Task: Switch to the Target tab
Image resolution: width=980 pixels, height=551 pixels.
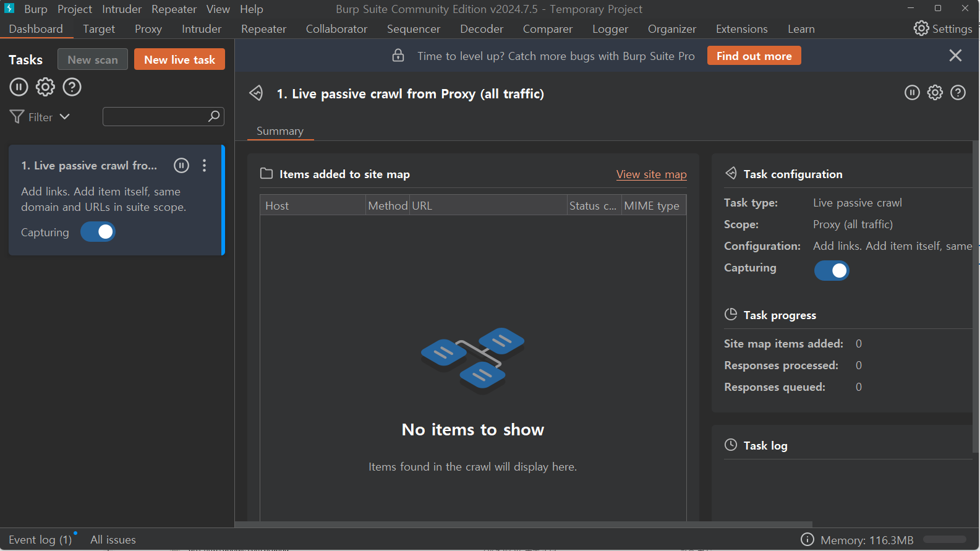Action: click(99, 29)
